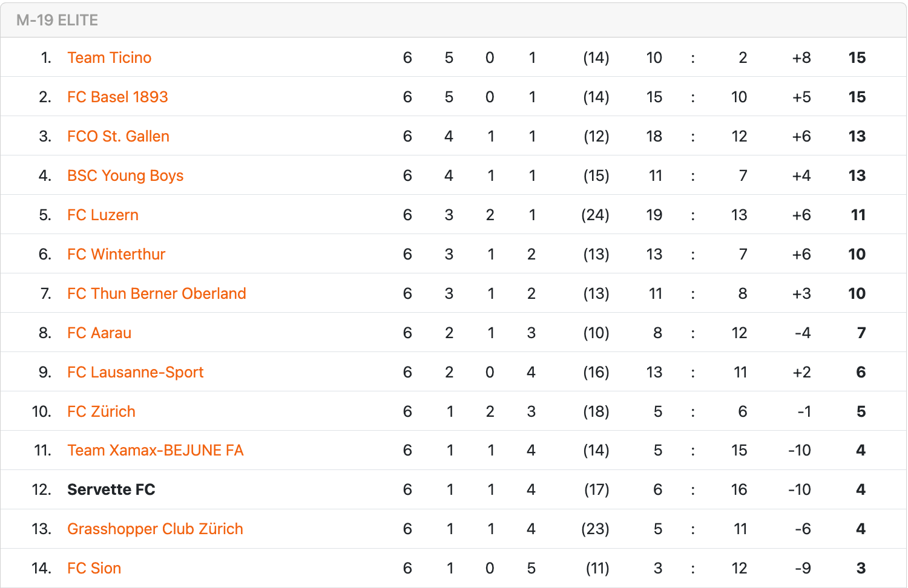This screenshot has width=908, height=588.
Task: Click Team Ticino's 15 points value
Action: (x=857, y=57)
